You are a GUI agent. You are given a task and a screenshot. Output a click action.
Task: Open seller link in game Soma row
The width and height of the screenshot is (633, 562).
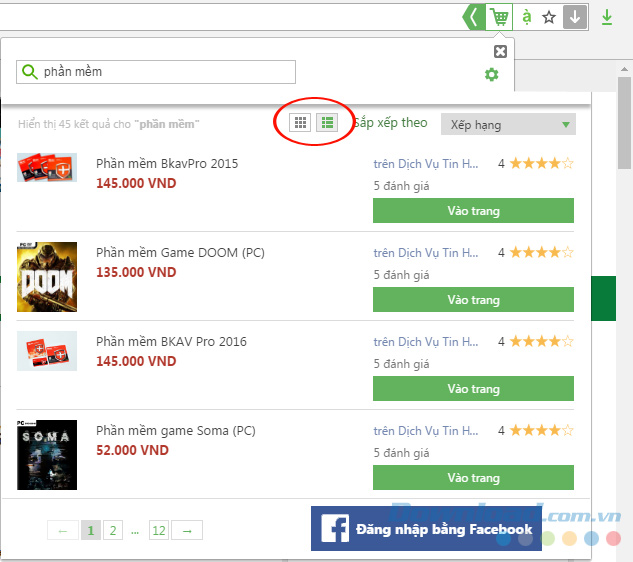point(426,431)
